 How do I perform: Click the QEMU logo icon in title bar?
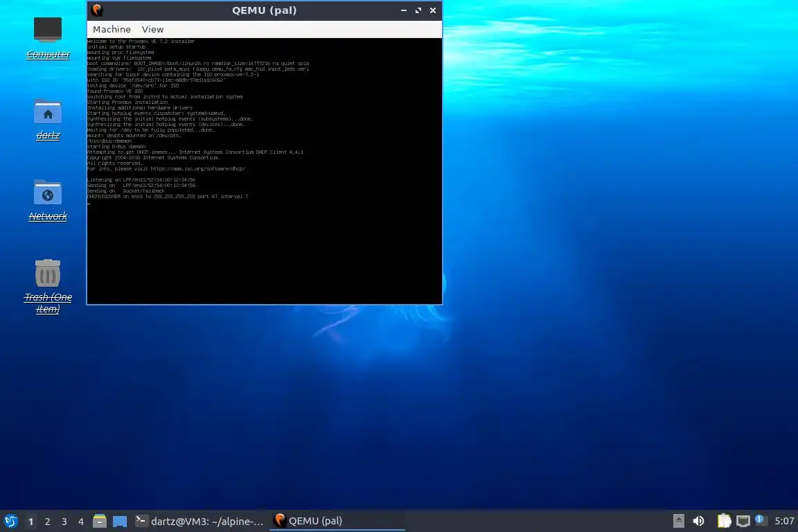pos(97,10)
